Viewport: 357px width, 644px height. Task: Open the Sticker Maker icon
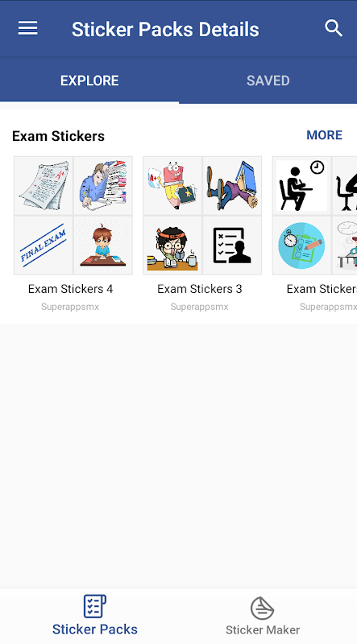click(x=263, y=608)
